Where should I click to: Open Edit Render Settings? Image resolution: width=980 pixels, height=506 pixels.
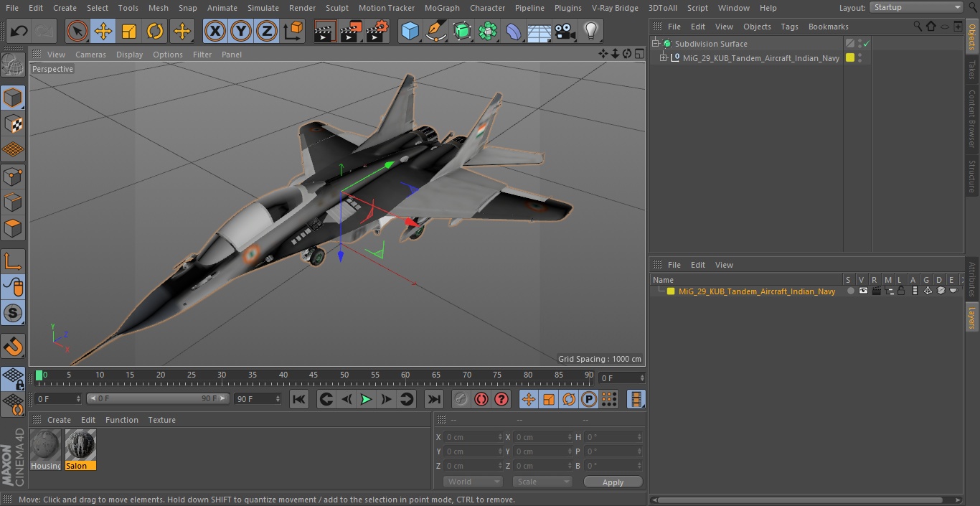pos(377,31)
